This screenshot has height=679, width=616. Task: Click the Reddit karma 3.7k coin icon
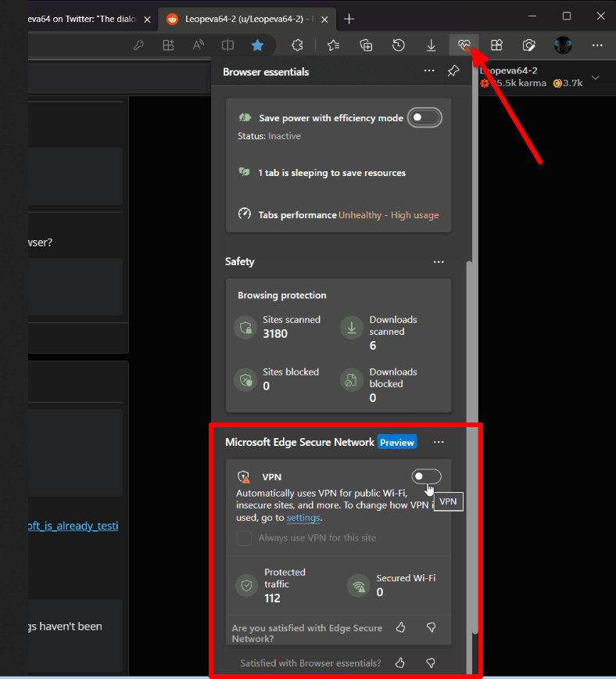557,83
